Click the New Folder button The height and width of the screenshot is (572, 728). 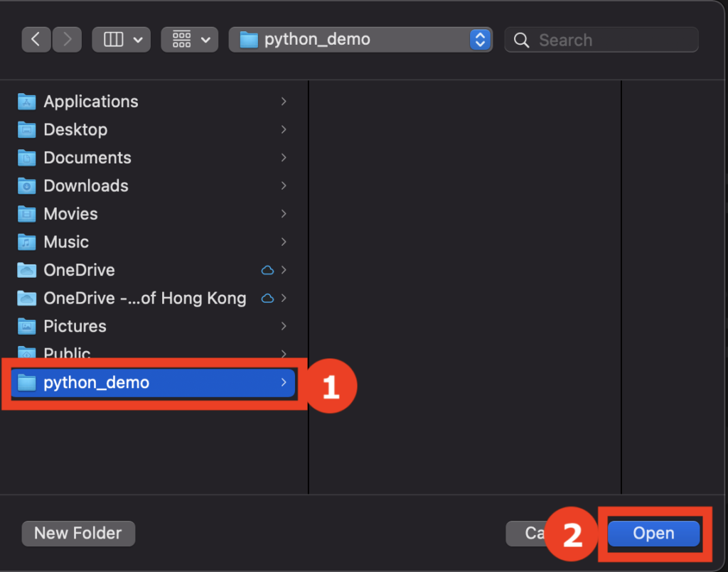78,533
